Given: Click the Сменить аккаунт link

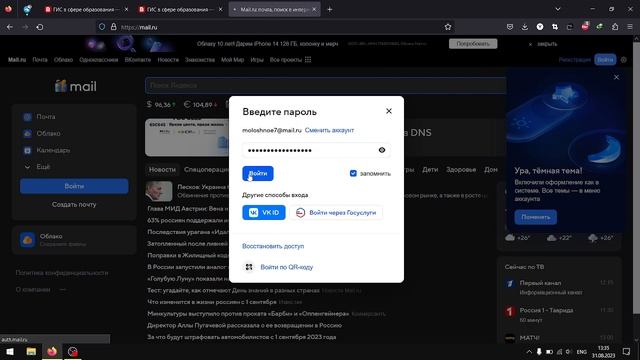Looking at the screenshot, I should click(329, 130).
